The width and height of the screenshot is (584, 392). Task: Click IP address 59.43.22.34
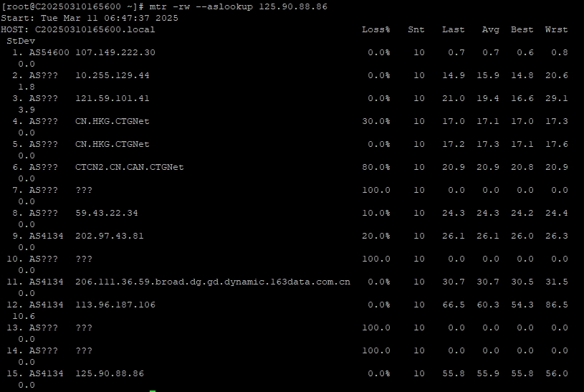106,213
